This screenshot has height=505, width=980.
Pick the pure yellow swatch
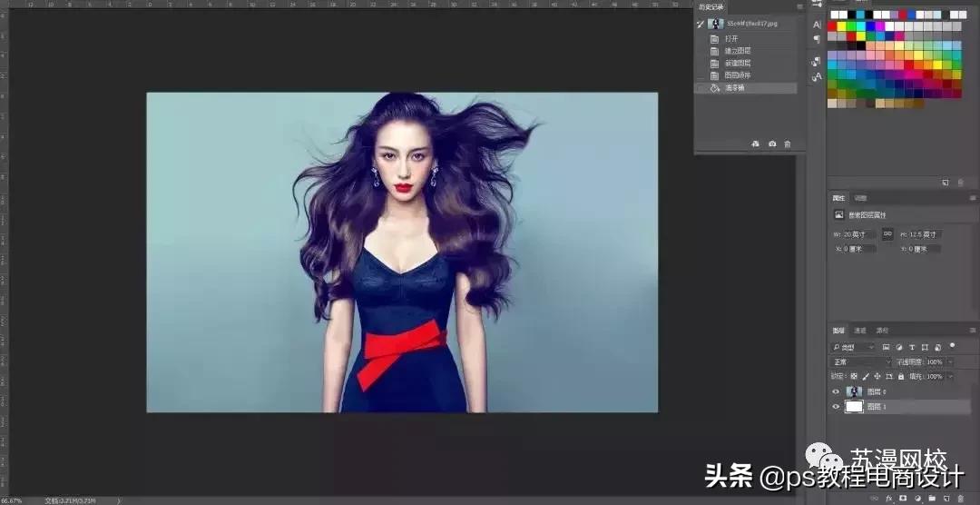(x=841, y=26)
